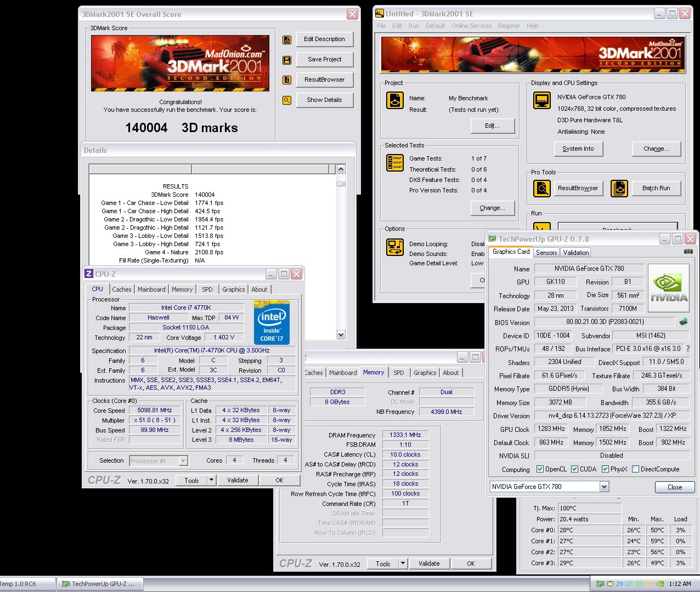Click the CPU-Z title bar icon
Image resolution: width=700 pixels, height=592 pixels.
click(89, 274)
